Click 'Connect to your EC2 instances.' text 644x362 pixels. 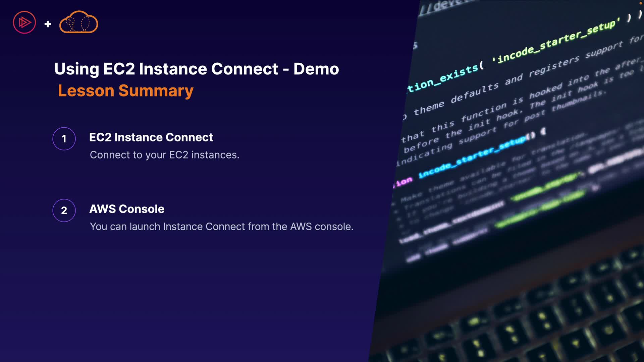click(164, 155)
